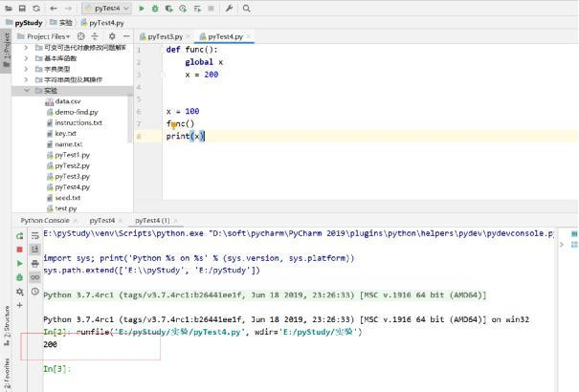Open project panel gear settings

point(112,36)
